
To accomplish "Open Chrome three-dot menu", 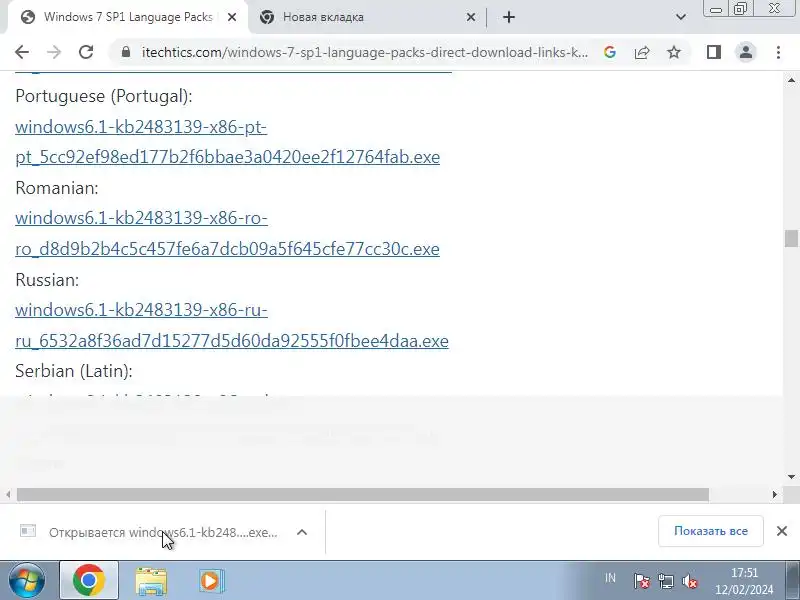I will (x=778, y=52).
